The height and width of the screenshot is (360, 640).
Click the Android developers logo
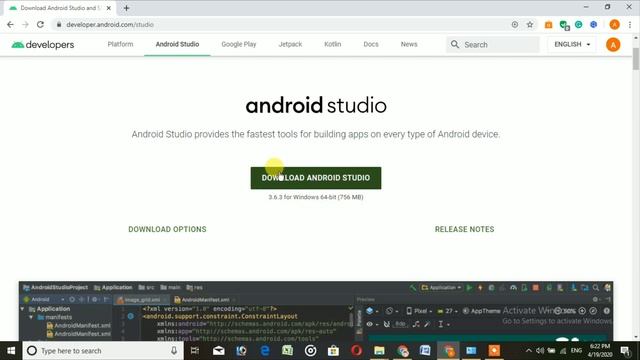43,44
